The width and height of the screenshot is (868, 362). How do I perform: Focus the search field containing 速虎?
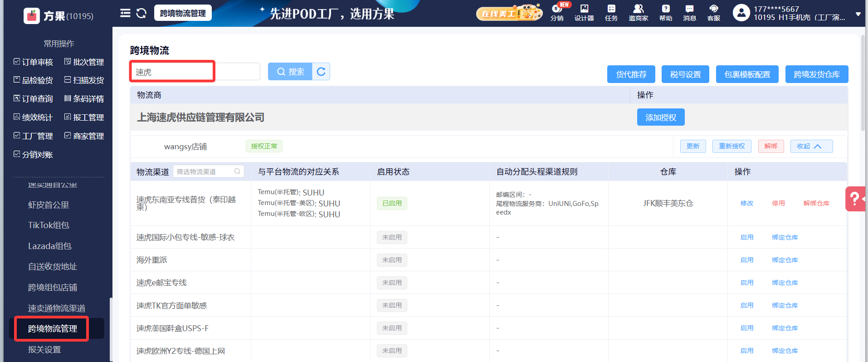(x=195, y=72)
